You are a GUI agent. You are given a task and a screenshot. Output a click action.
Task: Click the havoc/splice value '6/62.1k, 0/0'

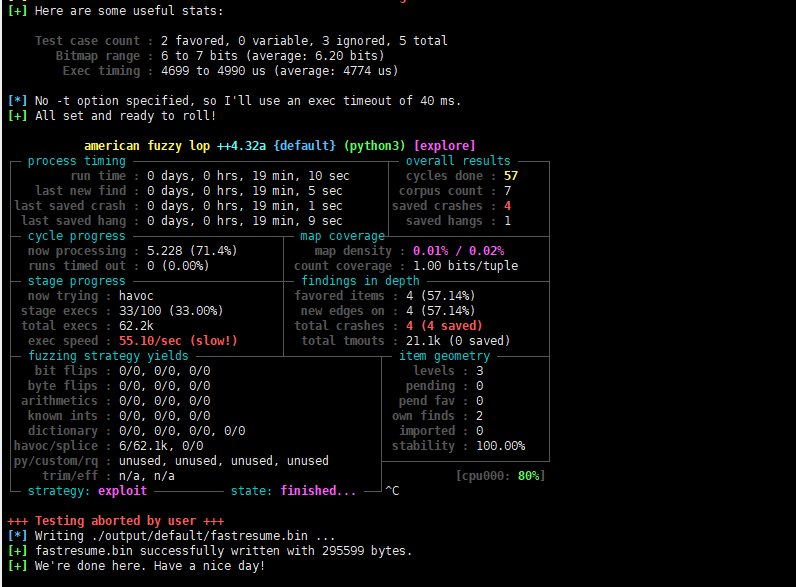[x=161, y=446]
